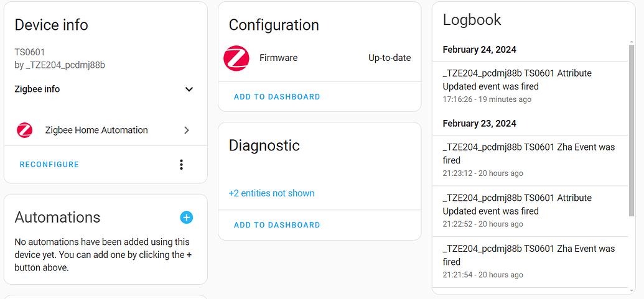
Task: Click the Diagnostic heading
Action: click(264, 145)
